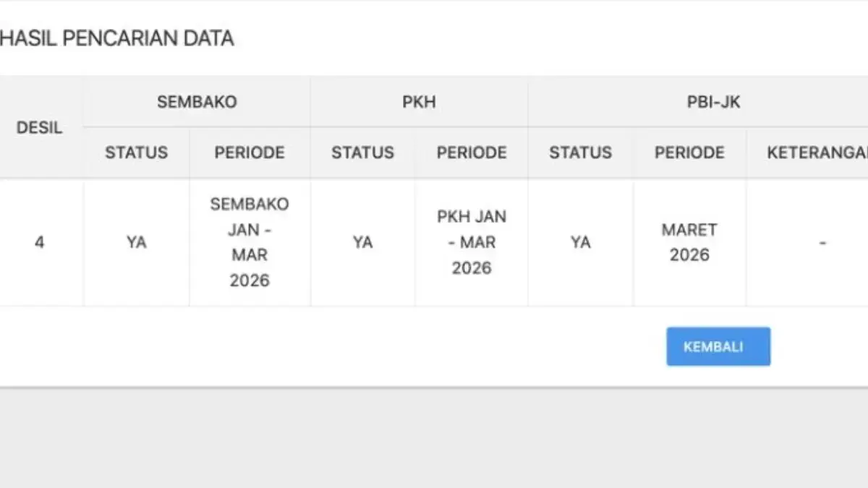Viewport: 868px width, 488px height.
Task: Click the STATUS header under PKH
Action: tap(362, 153)
